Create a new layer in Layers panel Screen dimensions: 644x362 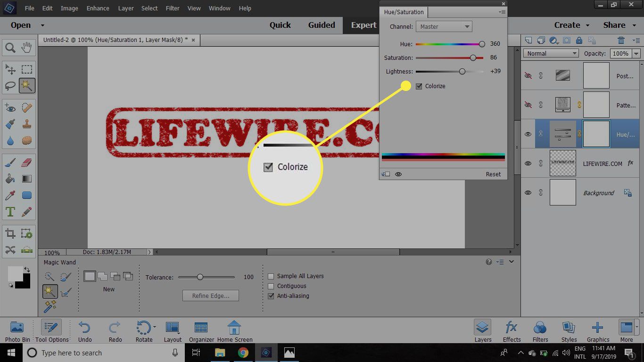click(x=528, y=40)
